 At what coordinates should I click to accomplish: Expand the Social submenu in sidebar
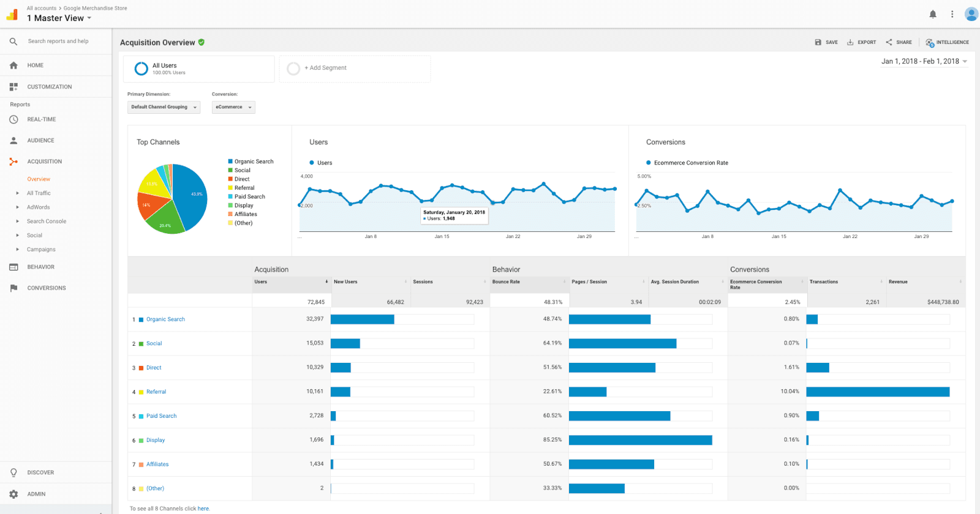click(x=17, y=236)
